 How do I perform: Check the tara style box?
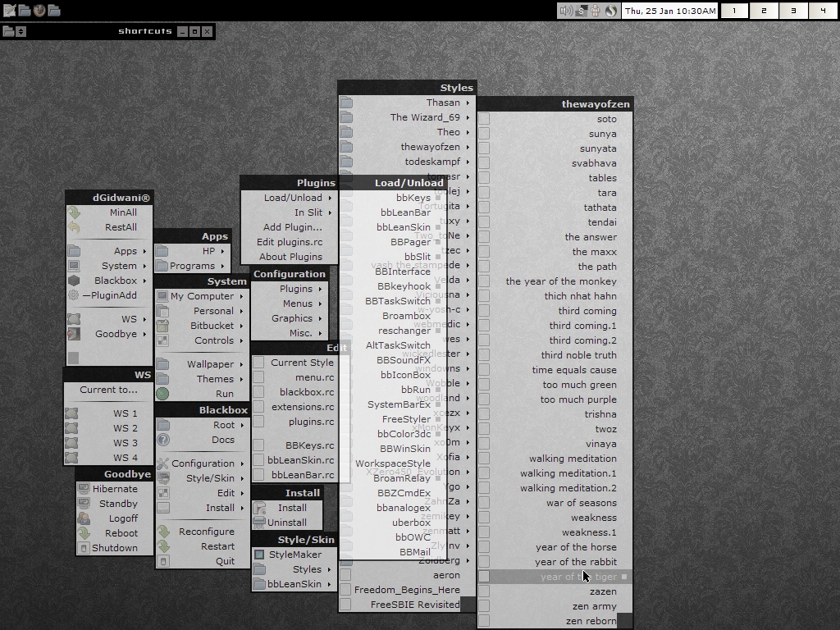click(x=484, y=193)
